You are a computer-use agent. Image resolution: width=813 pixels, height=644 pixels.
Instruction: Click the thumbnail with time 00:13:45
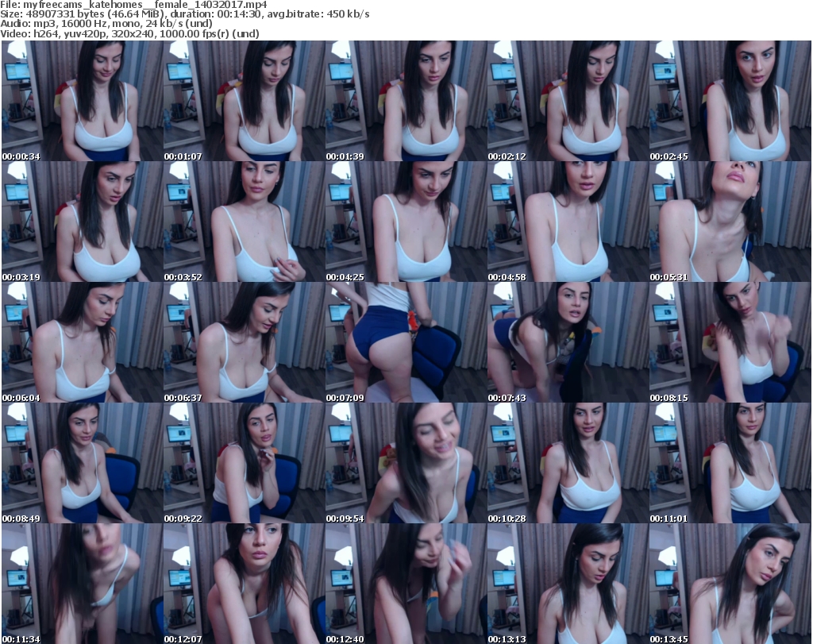coord(730,584)
